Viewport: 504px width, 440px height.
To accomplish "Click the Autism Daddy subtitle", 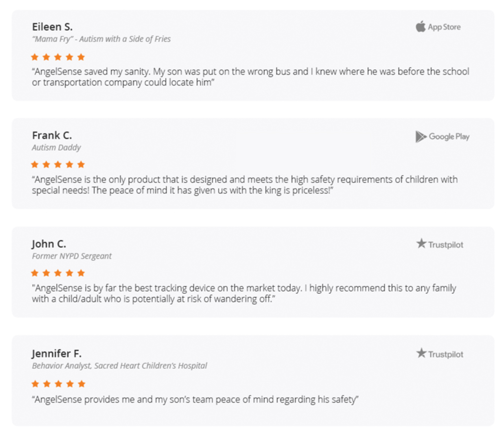I will click(x=56, y=148).
